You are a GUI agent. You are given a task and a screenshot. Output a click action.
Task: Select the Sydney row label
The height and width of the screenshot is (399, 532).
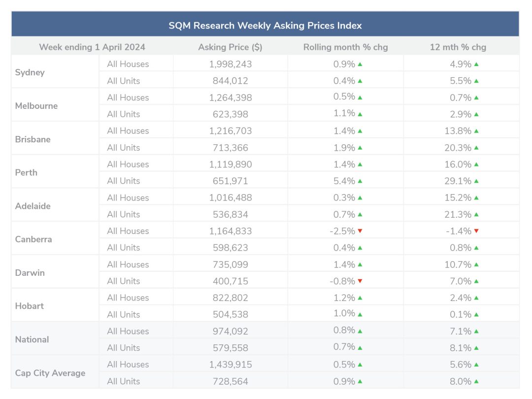pyautogui.click(x=30, y=72)
